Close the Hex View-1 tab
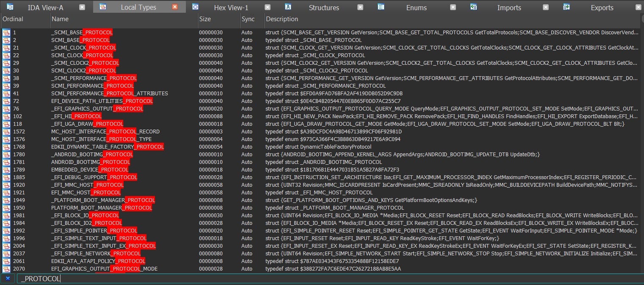Screen dimensions: 644x285 click(x=268, y=7)
